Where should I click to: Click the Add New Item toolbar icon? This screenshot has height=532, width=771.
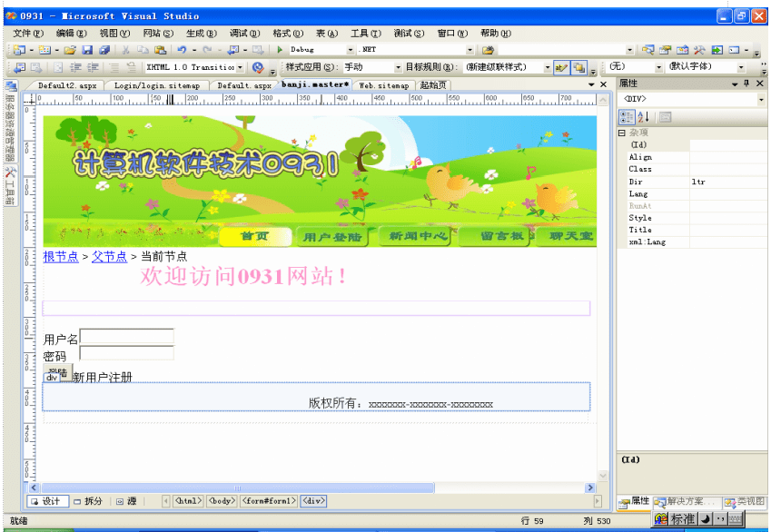(x=44, y=50)
